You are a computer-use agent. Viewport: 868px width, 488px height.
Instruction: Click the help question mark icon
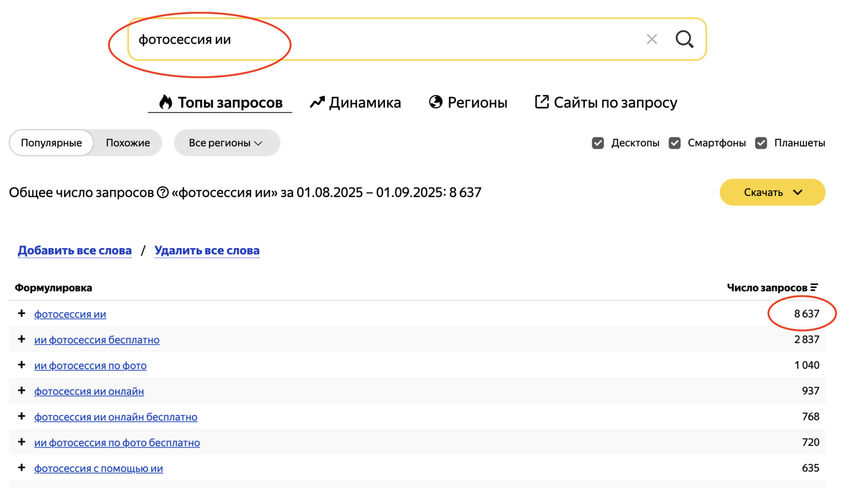click(163, 192)
